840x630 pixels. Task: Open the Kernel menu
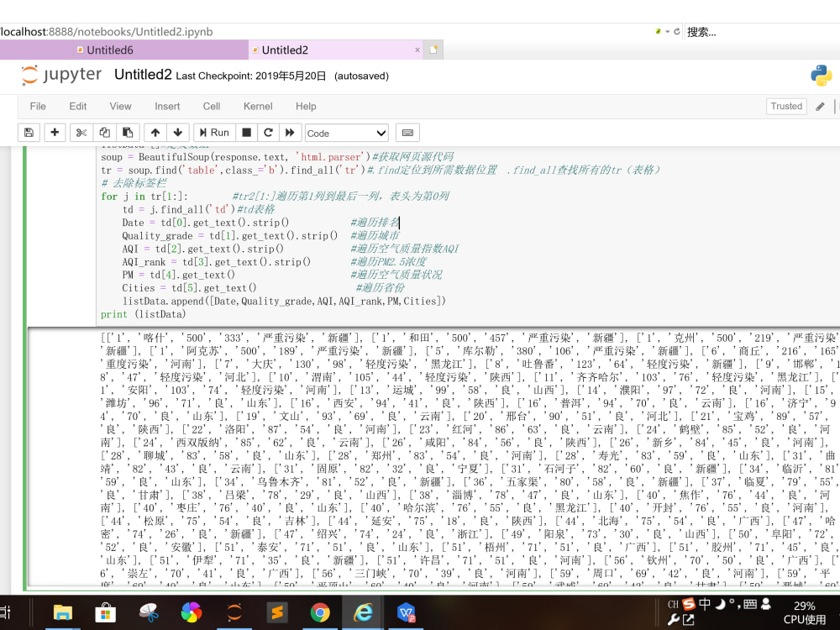258,106
